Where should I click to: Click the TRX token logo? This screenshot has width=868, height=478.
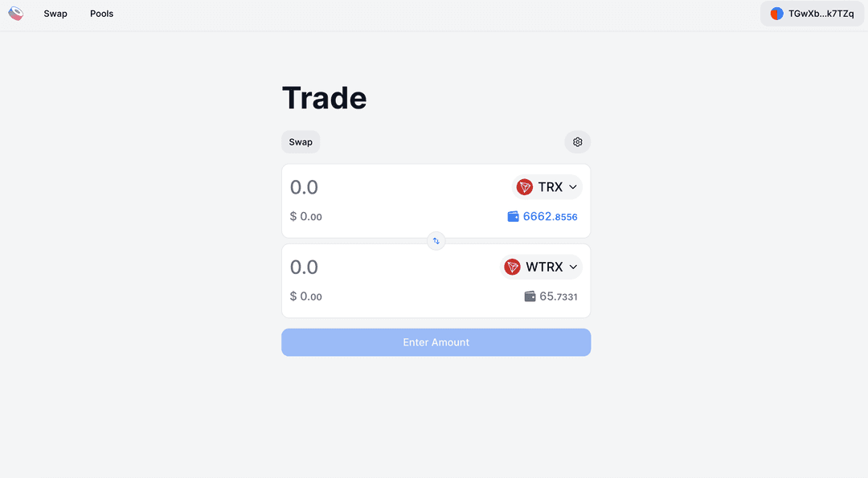pyautogui.click(x=524, y=186)
